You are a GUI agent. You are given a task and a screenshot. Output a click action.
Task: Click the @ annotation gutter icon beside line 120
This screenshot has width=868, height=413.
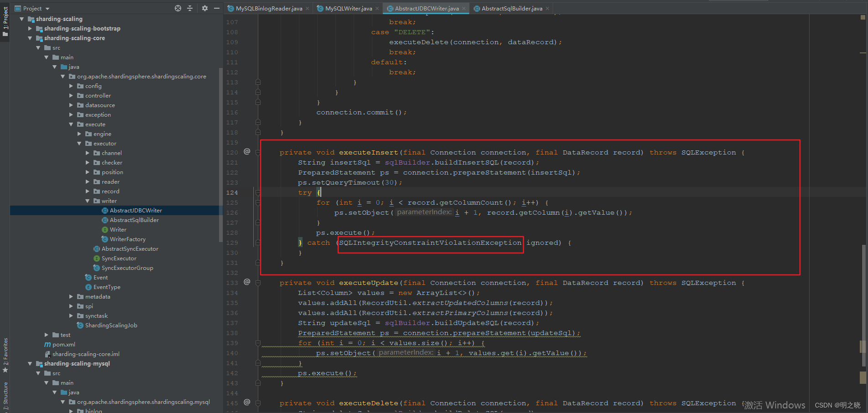(x=247, y=151)
